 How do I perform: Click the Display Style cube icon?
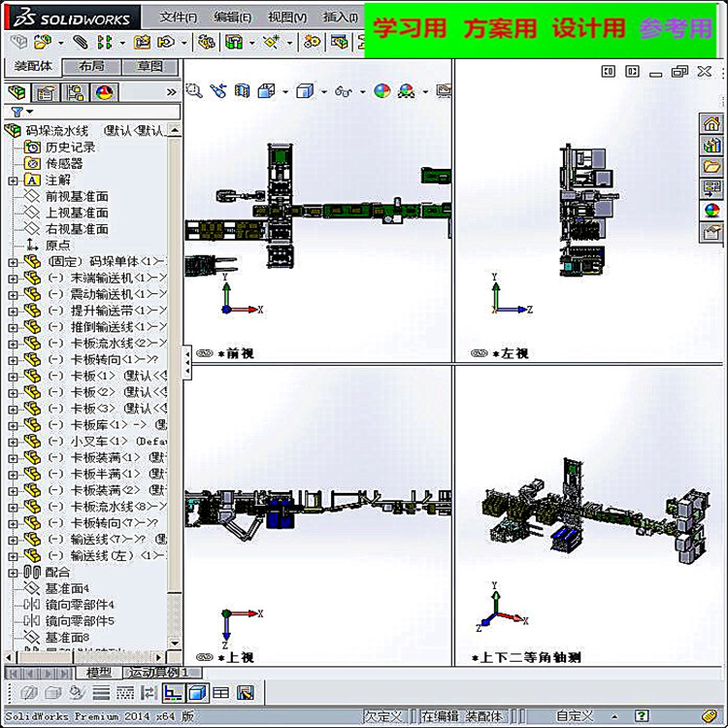click(x=305, y=90)
